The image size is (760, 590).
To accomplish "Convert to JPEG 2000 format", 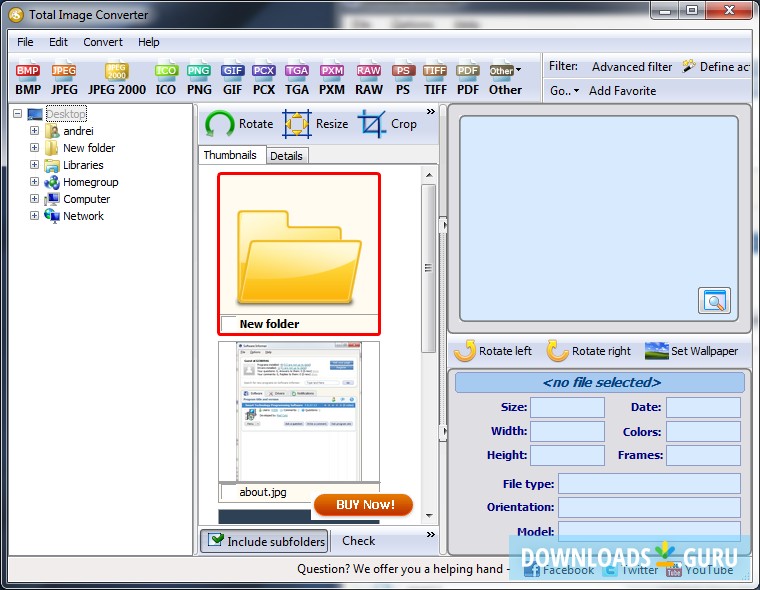I will tap(117, 79).
